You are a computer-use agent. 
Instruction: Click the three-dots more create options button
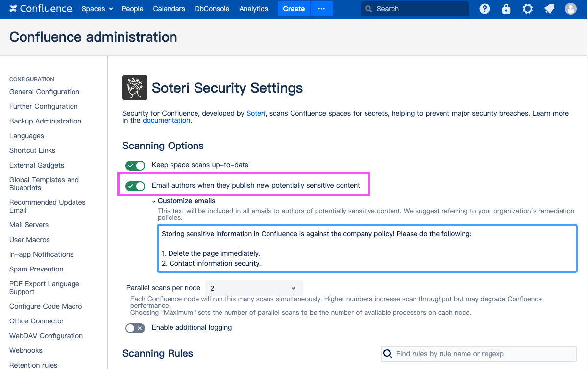click(x=321, y=9)
